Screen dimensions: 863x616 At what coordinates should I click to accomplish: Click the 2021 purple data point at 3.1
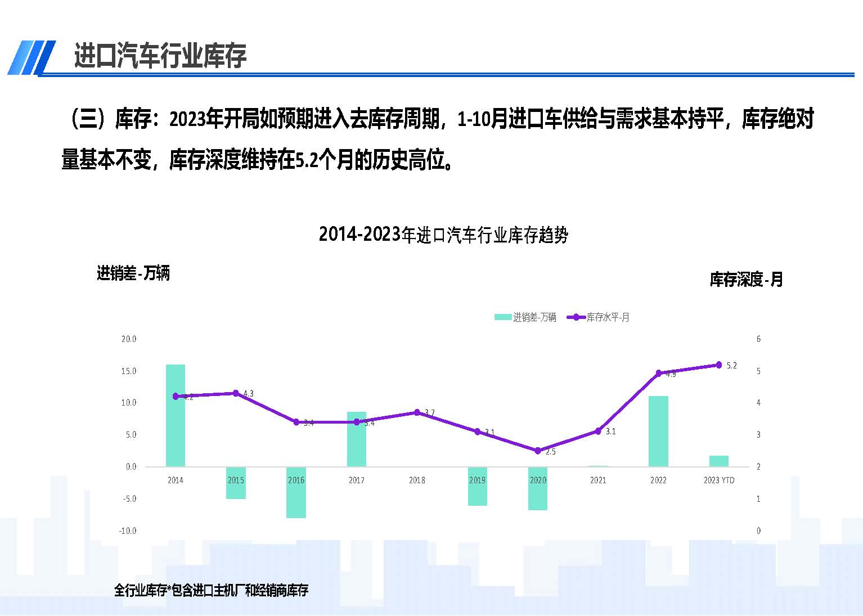point(598,431)
